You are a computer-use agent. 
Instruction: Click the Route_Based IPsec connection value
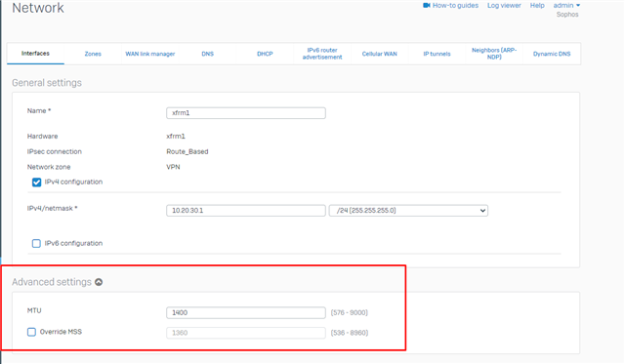[x=187, y=151]
